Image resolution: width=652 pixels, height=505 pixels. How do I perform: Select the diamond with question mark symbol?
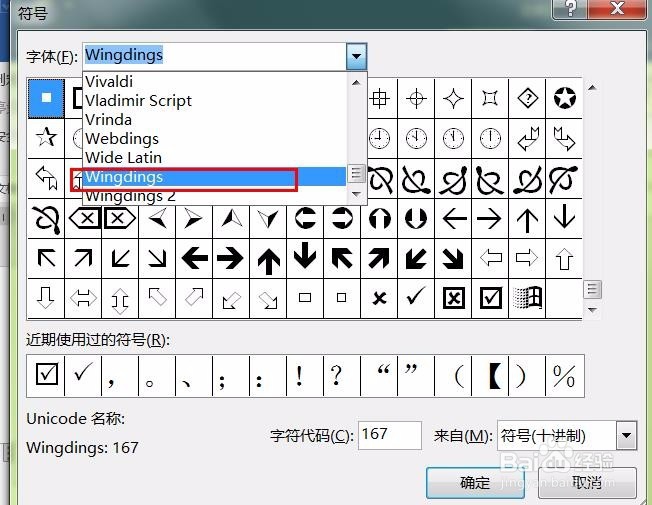pyautogui.click(x=527, y=99)
